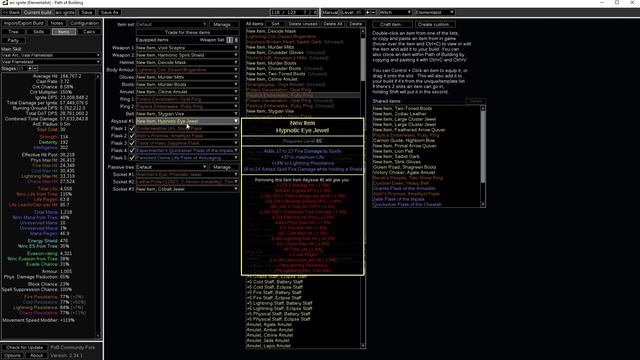
Task: Open Witch class dropdown
Action: pos(395,12)
